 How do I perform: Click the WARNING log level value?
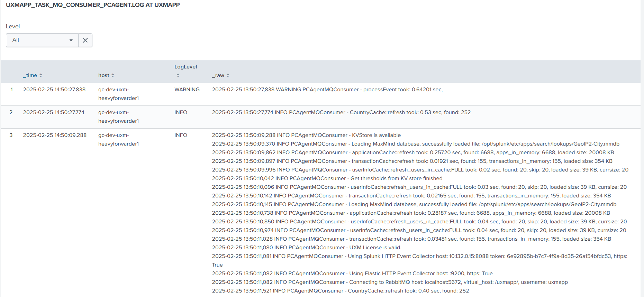pyautogui.click(x=187, y=90)
